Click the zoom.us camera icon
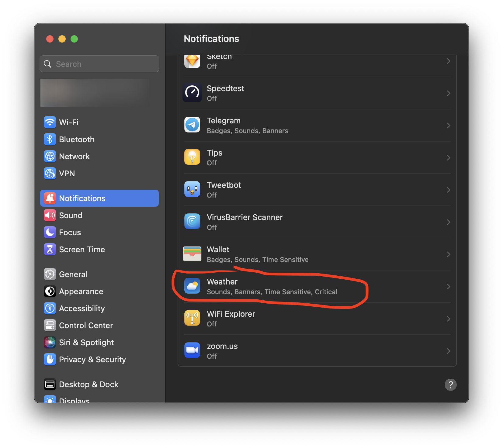This screenshot has width=503, height=448. coord(192,350)
